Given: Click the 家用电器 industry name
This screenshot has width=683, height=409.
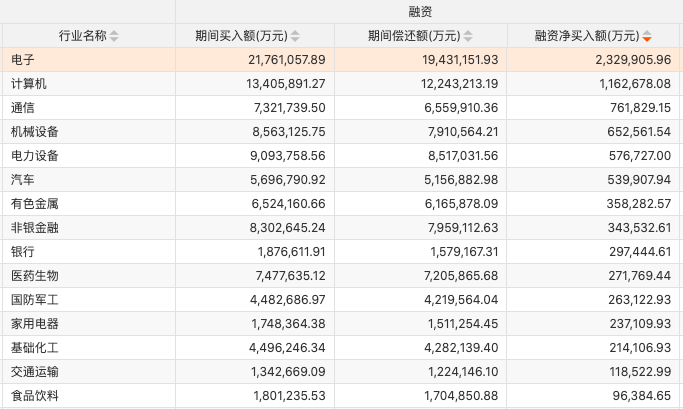Looking at the screenshot, I should pos(35,324).
